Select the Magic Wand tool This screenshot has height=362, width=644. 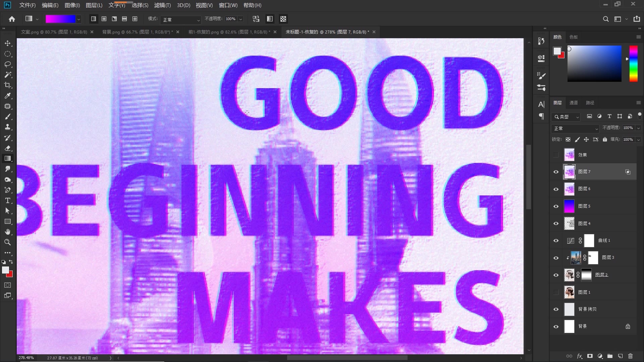pyautogui.click(x=8, y=75)
